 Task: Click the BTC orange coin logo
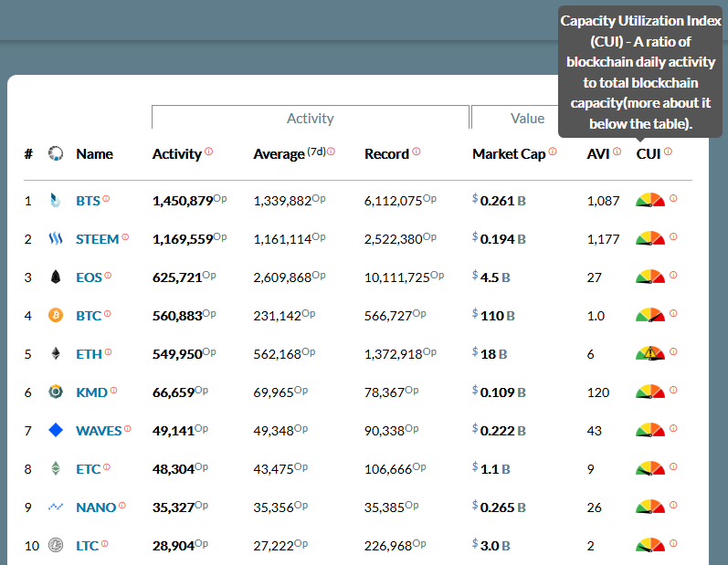tap(56, 316)
